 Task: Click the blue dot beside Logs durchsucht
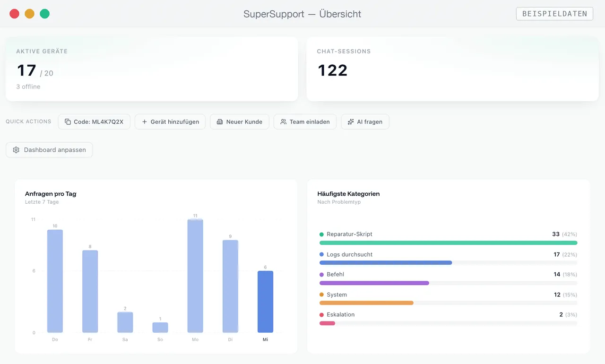point(322,255)
